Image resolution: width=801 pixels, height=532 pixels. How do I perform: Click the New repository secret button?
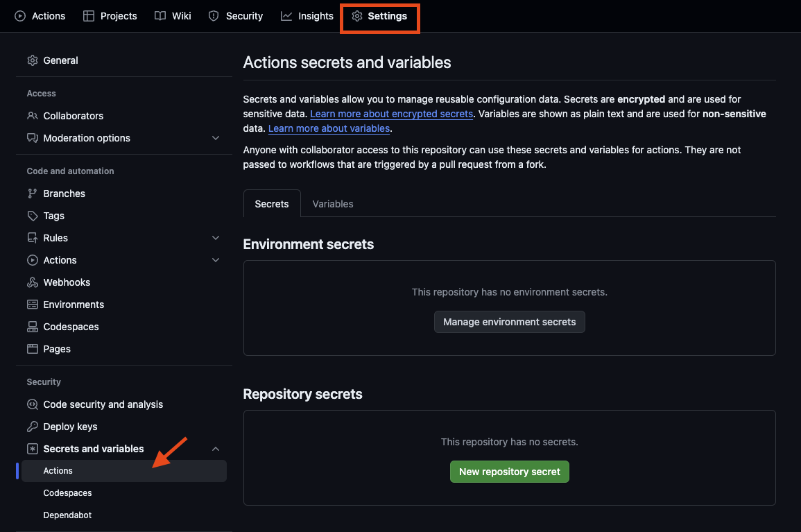(x=509, y=471)
